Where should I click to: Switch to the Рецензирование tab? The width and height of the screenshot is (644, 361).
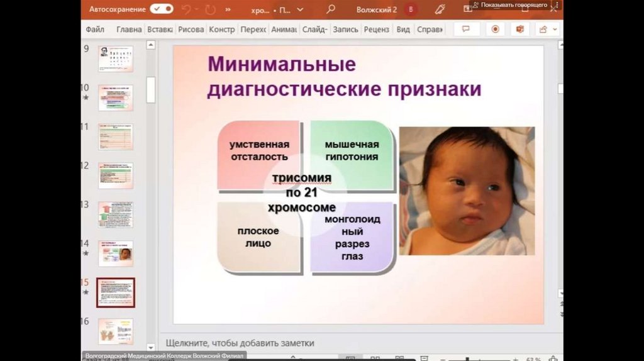tap(377, 30)
